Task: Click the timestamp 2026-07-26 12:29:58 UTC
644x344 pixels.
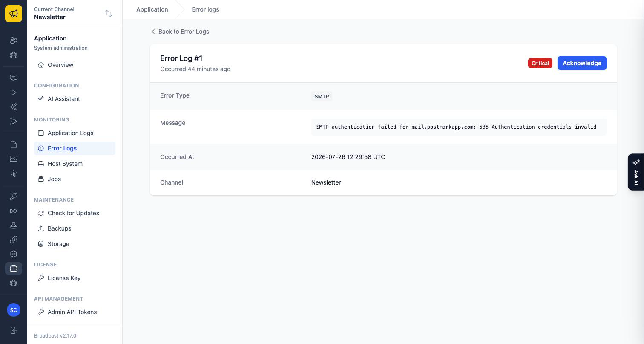Action: [x=348, y=157]
